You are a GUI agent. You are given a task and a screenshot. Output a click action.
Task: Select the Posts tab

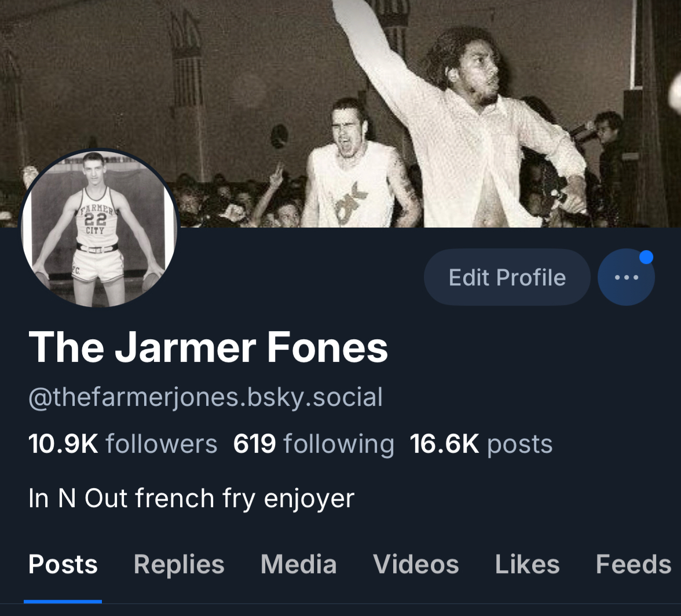(63, 564)
